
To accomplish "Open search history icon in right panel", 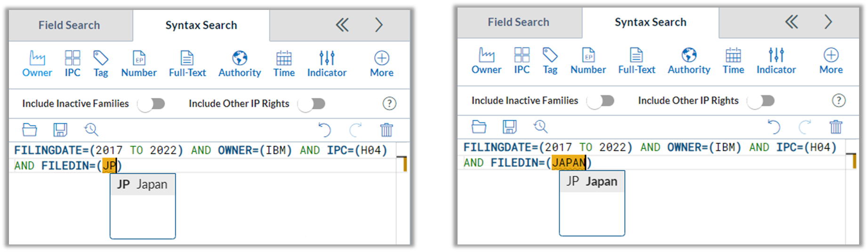I will 540,126.
